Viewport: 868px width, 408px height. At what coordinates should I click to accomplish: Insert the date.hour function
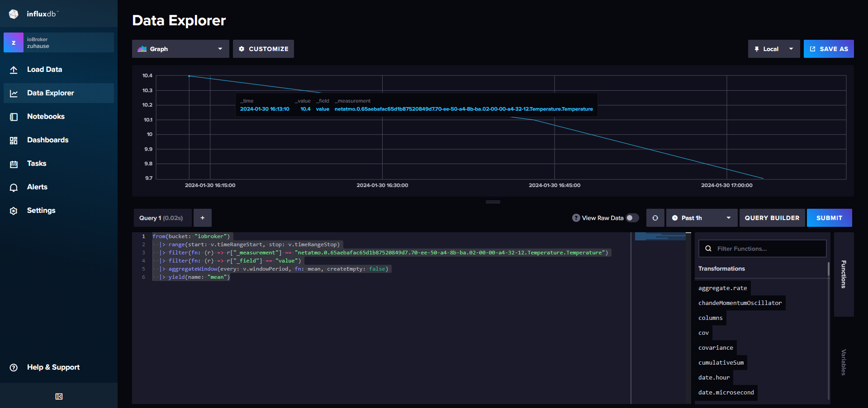click(714, 378)
